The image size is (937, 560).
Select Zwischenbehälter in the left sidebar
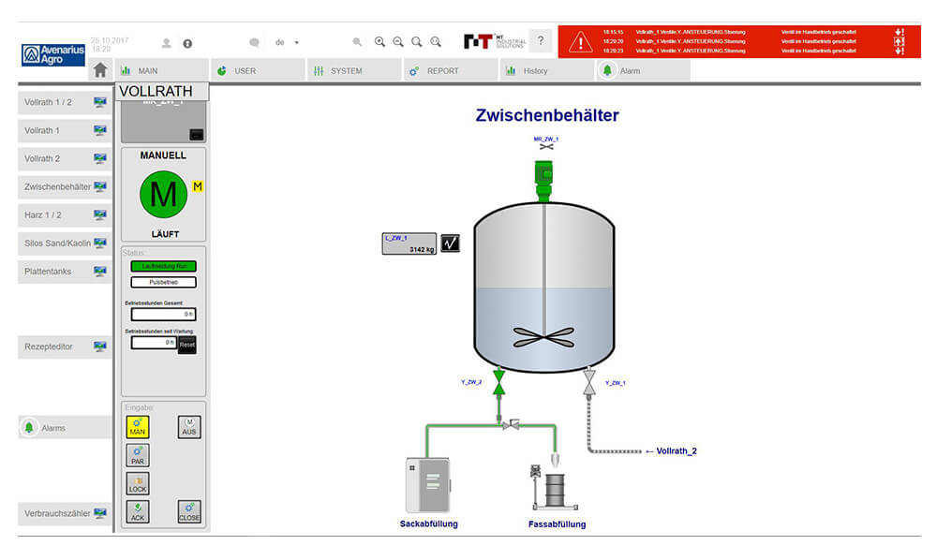(x=66, y=186)
